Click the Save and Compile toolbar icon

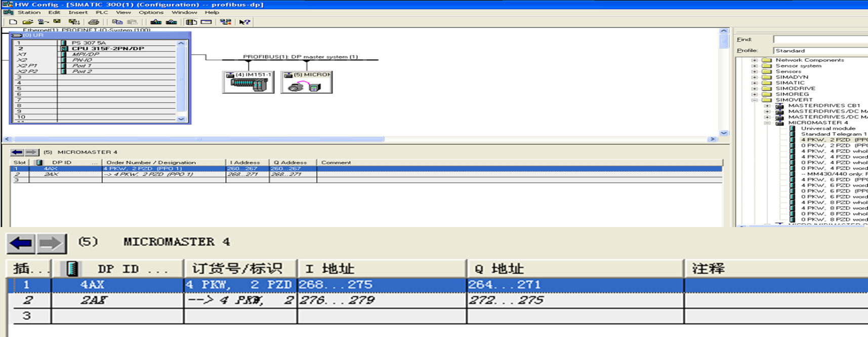pyautogui.click(x=74, y=22)
